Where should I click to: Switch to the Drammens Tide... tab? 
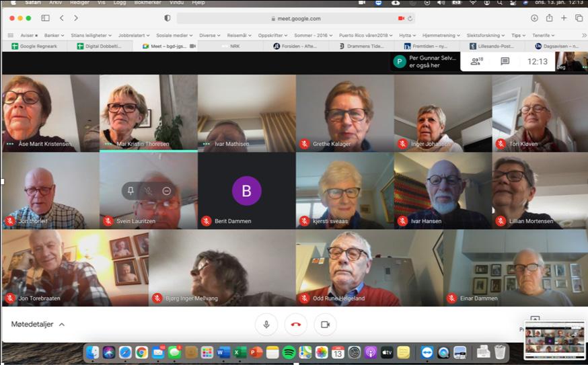(361, 46)
